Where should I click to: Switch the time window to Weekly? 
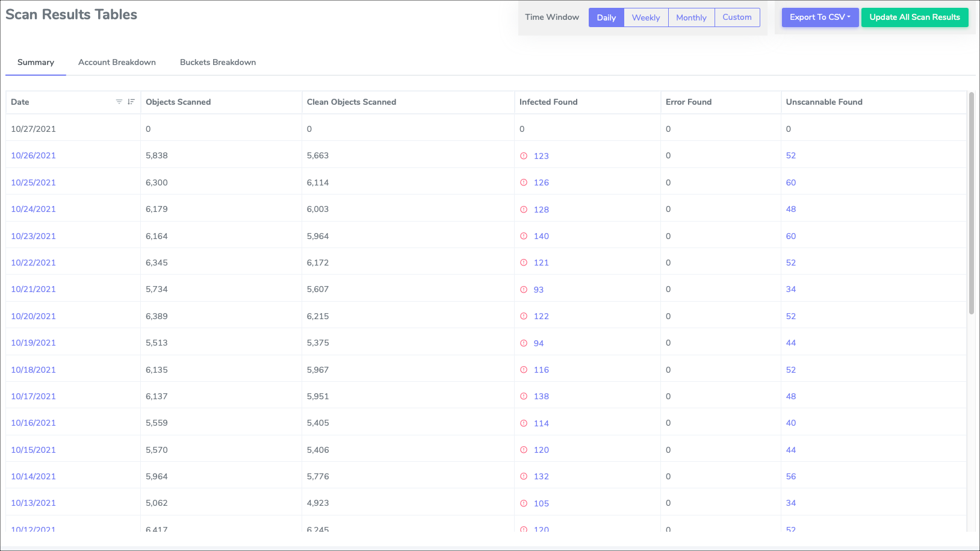[646, 17]
